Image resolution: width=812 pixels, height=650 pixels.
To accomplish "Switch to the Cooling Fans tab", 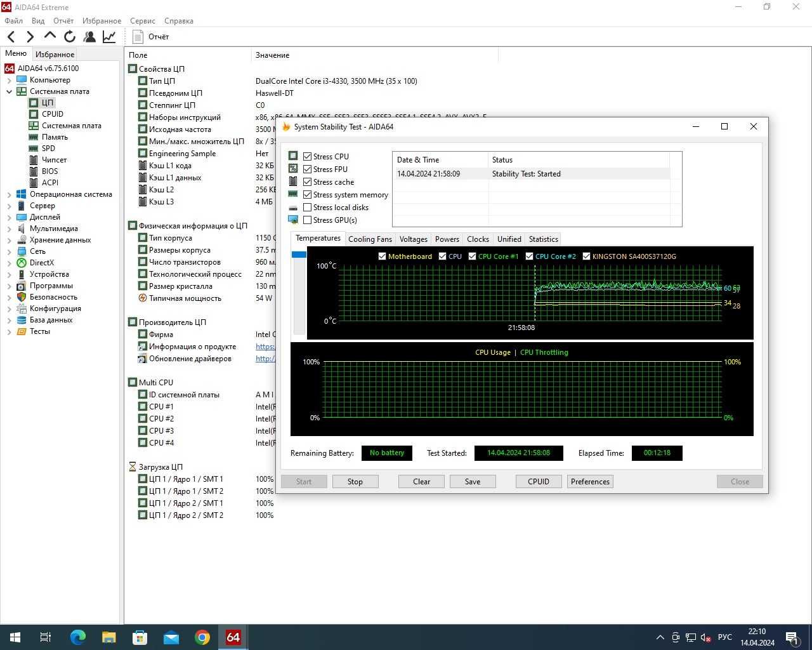I will pyautogui.click(x=370, y=239).
